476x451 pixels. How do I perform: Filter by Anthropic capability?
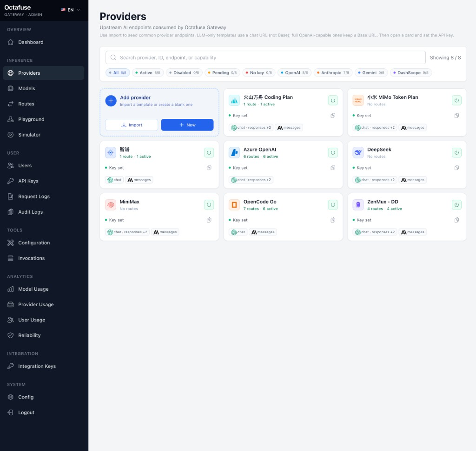pos(333,73)
